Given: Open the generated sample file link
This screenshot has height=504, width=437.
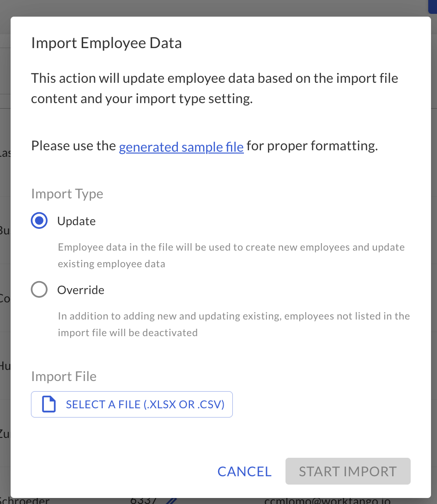Looking at the screenshot, I should [x=181, y=147].
